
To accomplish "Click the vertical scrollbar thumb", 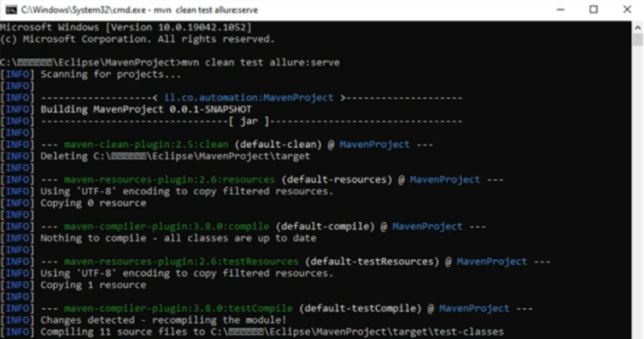I will click(x=638, y=40).
